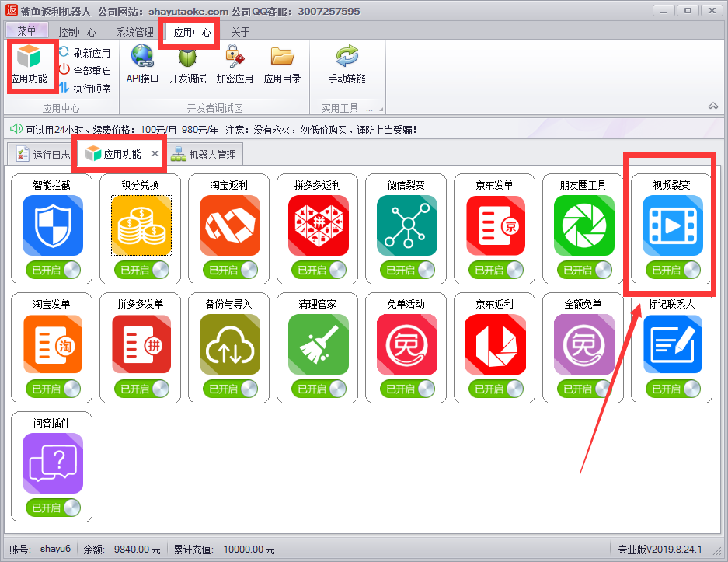Viewport: 728px width, 562px height.
Task: Toggle the 拼多多发单 已开启 switch
Action: point(141,389)
